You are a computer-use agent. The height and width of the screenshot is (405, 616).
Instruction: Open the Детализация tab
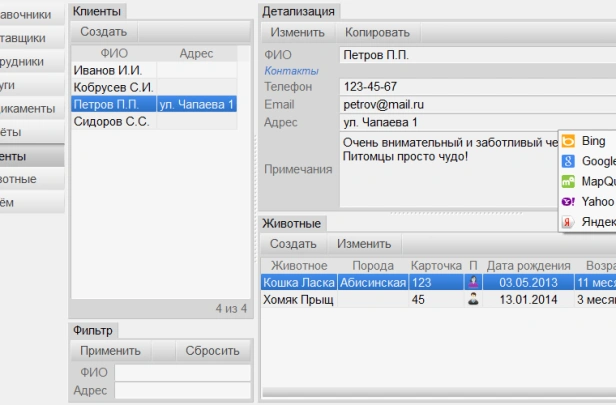[299, 10]
